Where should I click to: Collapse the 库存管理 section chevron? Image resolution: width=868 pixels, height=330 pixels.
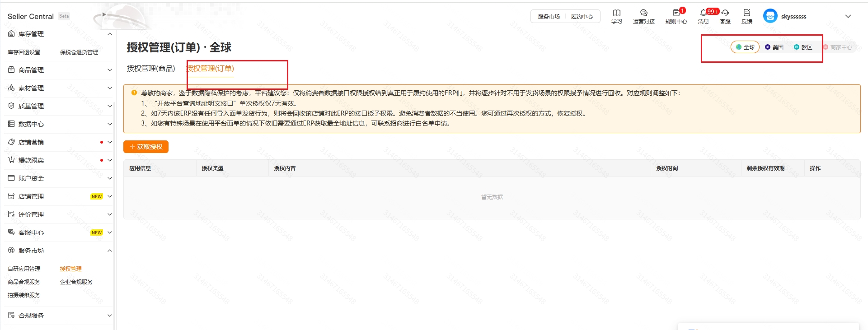109,34
